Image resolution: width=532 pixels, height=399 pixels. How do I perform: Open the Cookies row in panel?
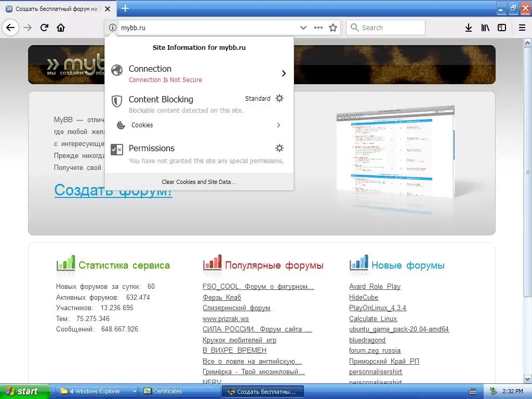click(x=199, y=125)
